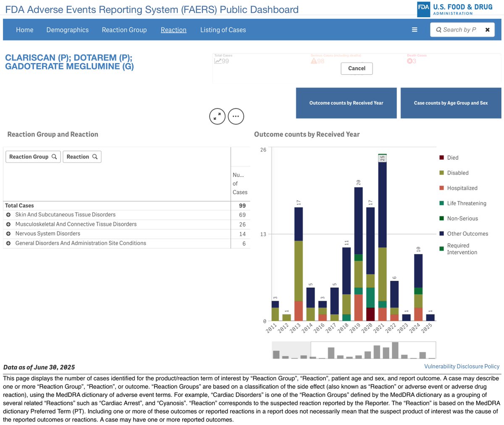Click the 2021 bar in the chart
Screen dimensions: 504x425
coord(382,238)
